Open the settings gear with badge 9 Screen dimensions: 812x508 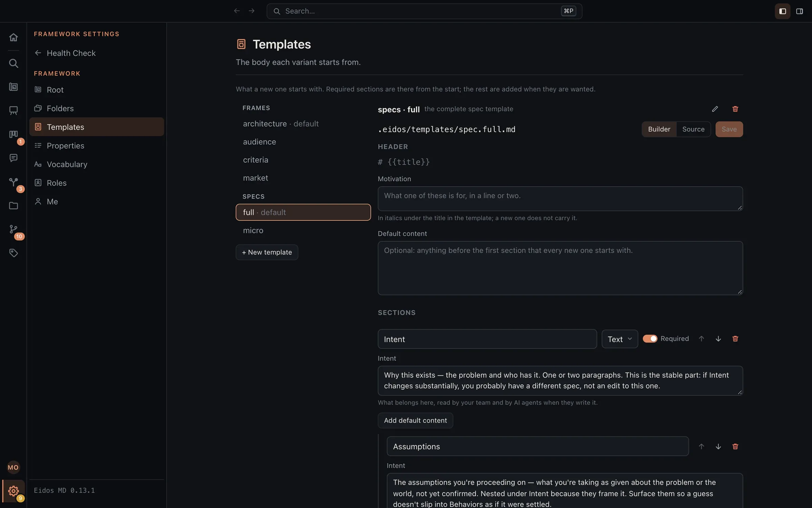coord(13,491)
